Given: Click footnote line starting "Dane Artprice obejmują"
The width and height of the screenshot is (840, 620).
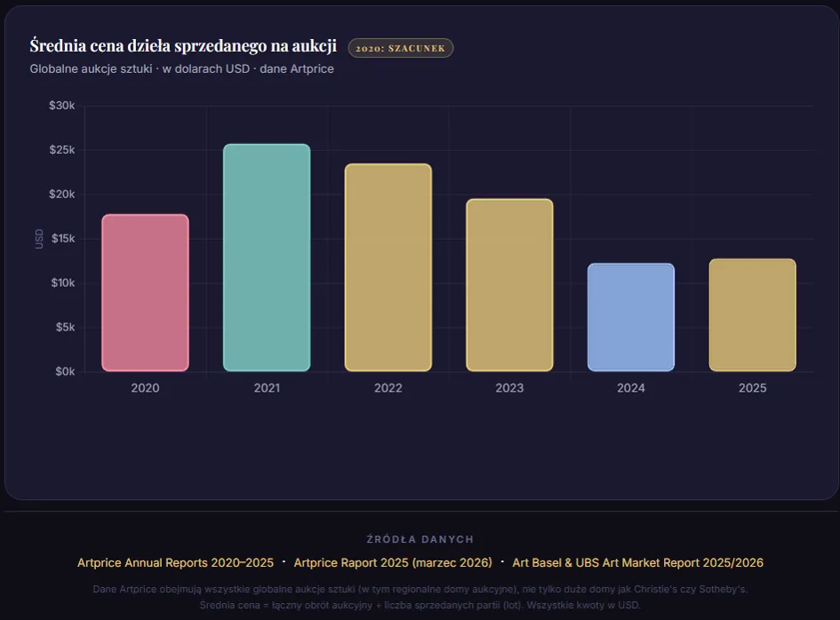Looking at the screenshot, I should (x=420, y=589).
